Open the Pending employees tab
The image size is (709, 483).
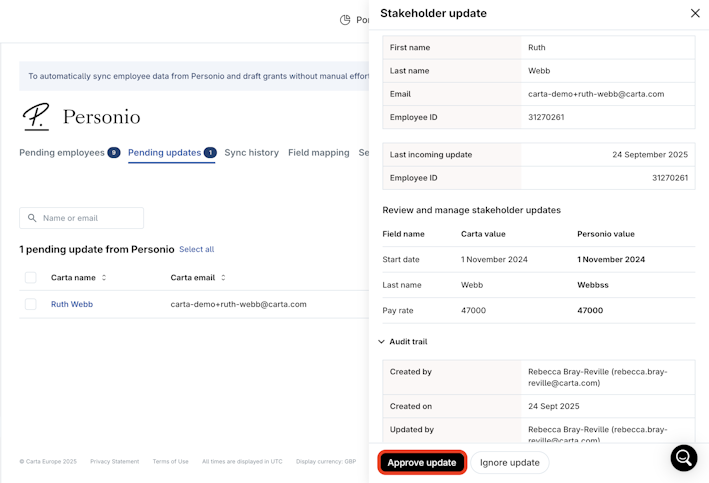pos(62,153)
